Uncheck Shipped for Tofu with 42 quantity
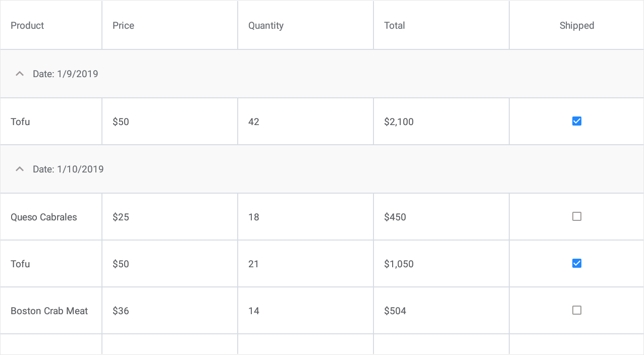This screenshot has width=644, height=355. [x=577, y=121]
